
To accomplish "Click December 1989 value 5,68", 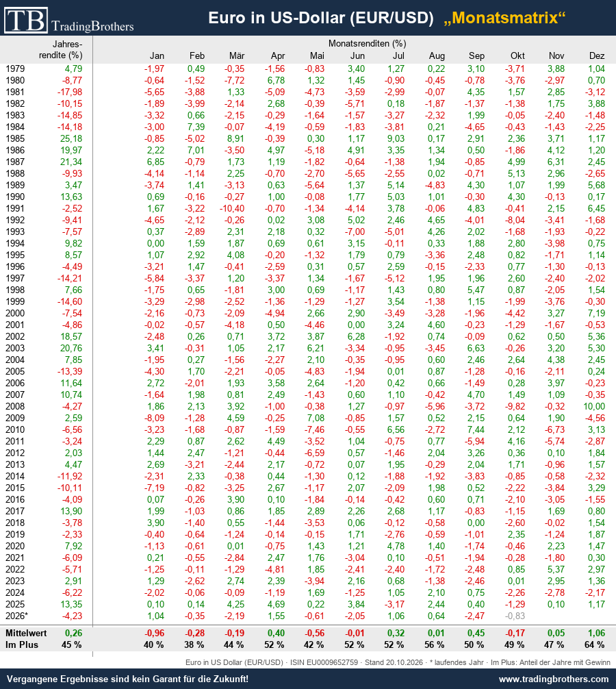I will pos(596,185).
